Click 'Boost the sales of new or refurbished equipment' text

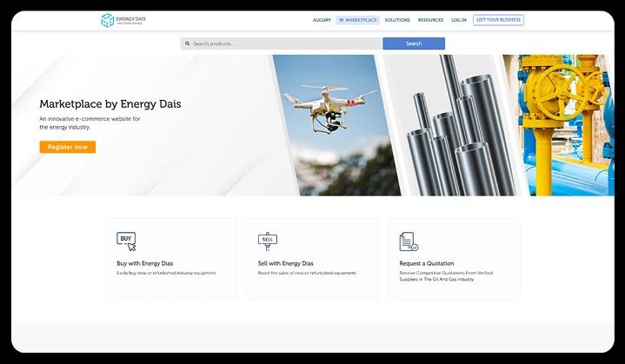[308, 273]
